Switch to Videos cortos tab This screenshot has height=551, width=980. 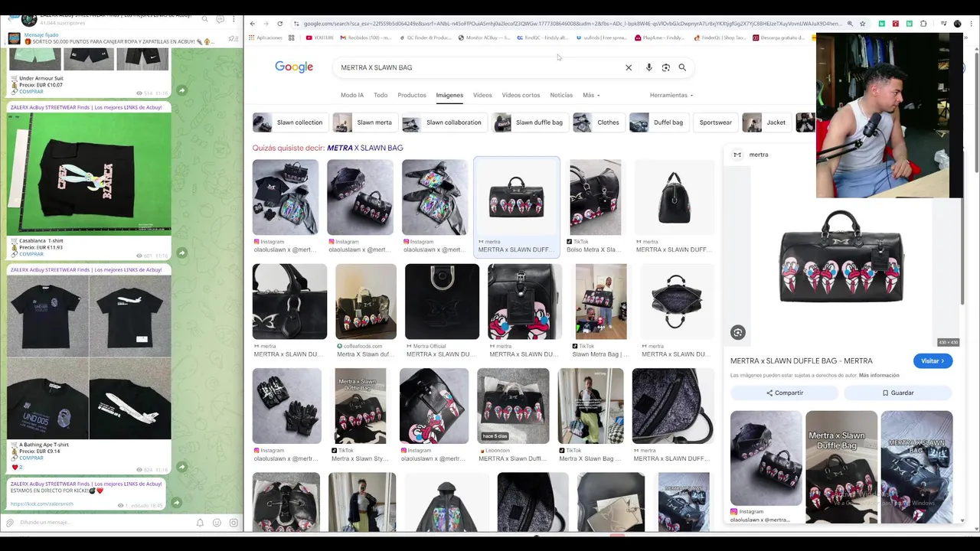click(x=521, y=95)
